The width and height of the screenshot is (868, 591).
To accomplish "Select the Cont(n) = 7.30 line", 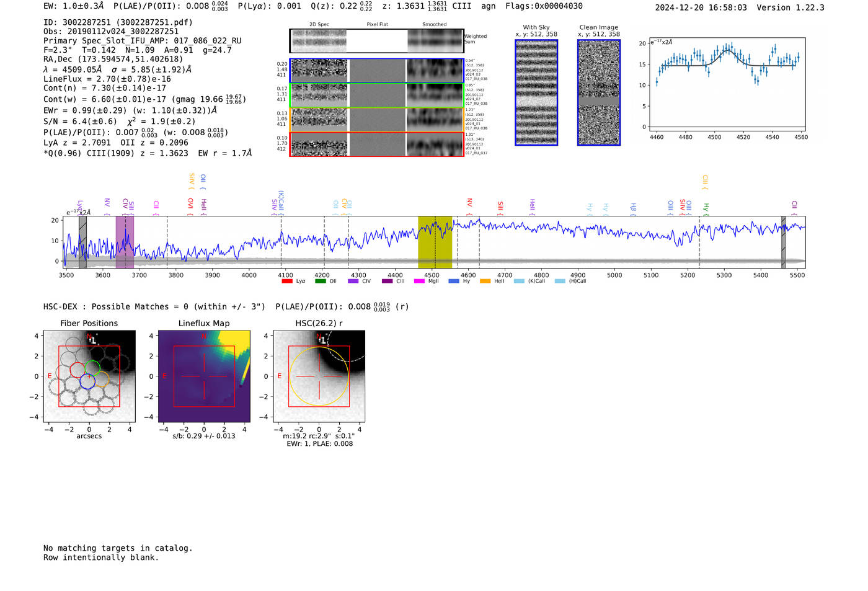I will [105, 88].
